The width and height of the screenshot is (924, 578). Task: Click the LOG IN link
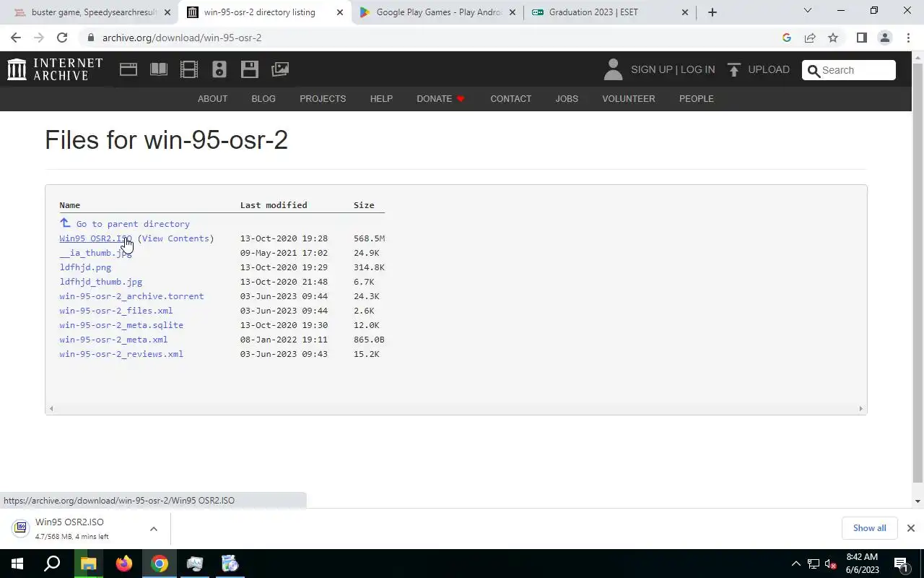tap(697, 69)
